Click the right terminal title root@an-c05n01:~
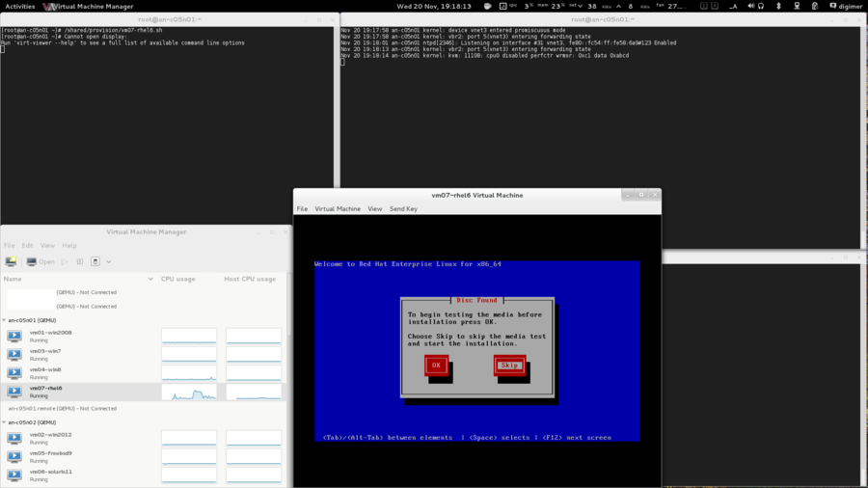This screenshot has width=868, height=488. pos(602,19)
